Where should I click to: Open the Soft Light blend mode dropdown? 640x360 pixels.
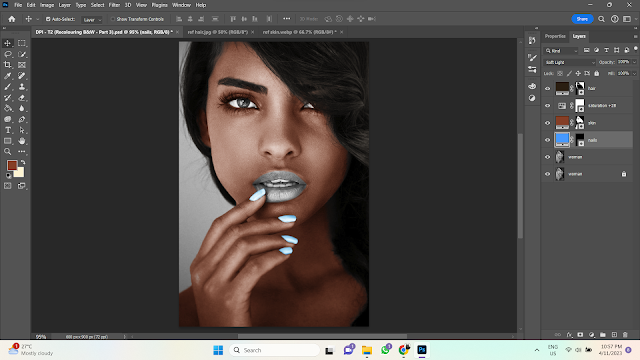[570, 62]
